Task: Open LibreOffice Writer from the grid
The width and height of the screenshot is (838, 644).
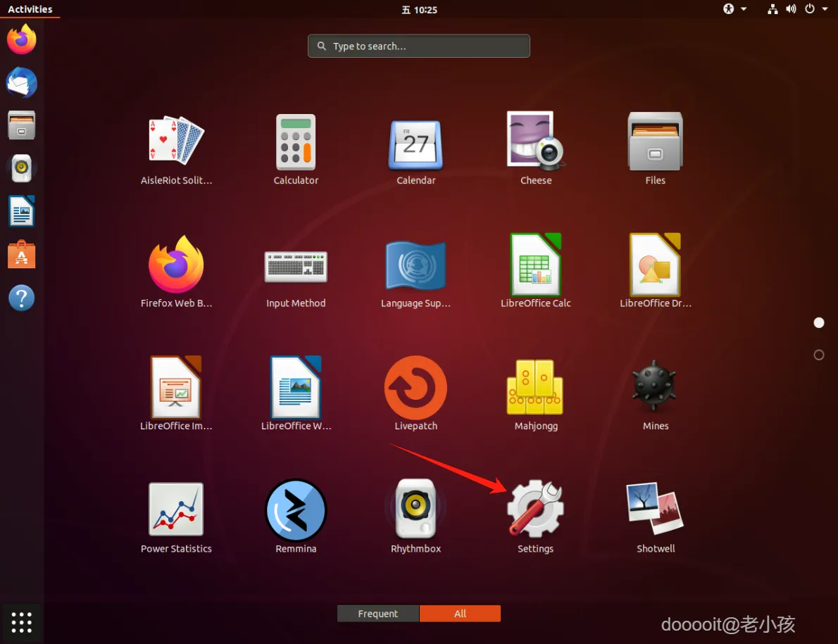Action: (296, 393)
